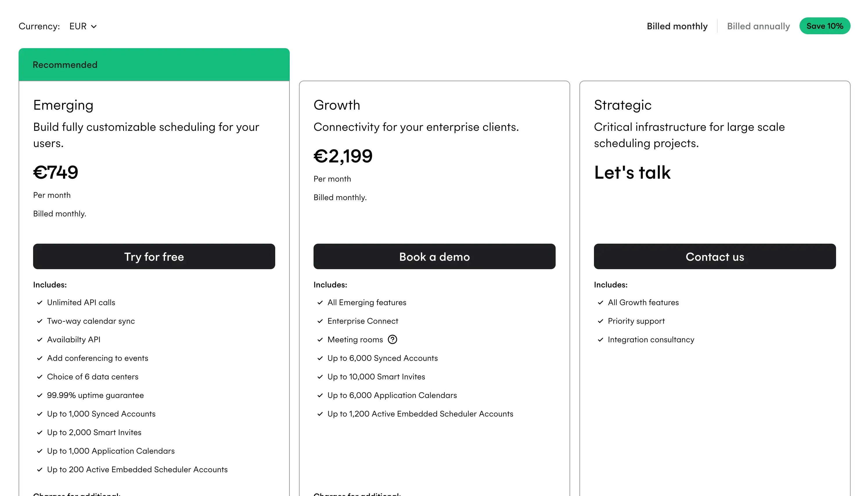Viewport: 868px width, 496px height.
Task: Click checkmark next to Integration consultancy
Action: tap(600, 340)
